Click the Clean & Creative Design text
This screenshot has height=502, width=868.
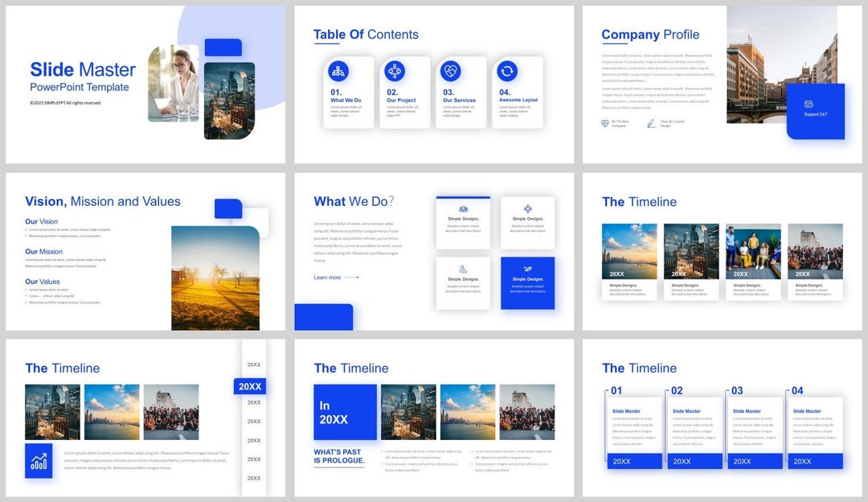pyautogui.click(x=672, y=124)
